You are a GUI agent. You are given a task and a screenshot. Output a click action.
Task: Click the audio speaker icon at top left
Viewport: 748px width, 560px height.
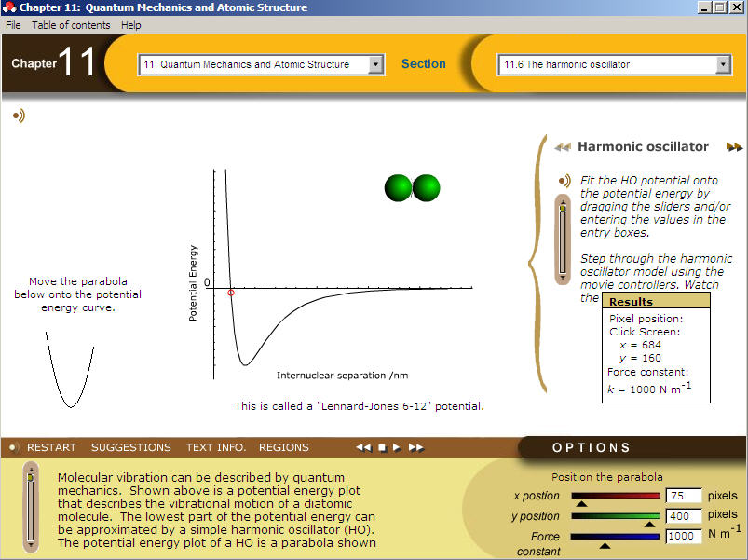point(19,116)
